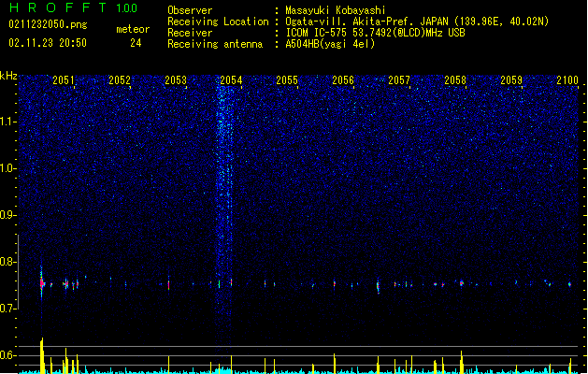Click the 2059 time marker
588x374 pixels.
(x=511, y=79)
